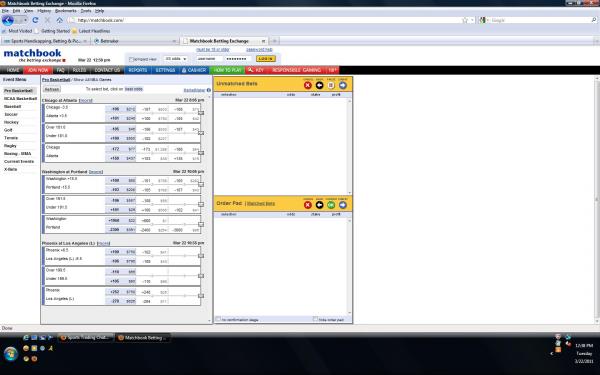The width and height of the screenshot is (600, 375).
Task: Open the CASHIER menu item
Action: click(x=194, y=70)
